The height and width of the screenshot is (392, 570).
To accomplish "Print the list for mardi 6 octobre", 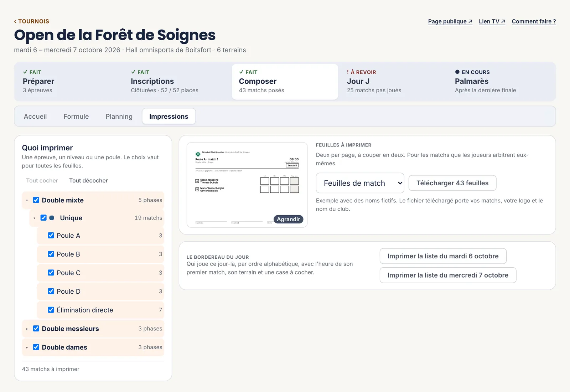I will [443, 256].
